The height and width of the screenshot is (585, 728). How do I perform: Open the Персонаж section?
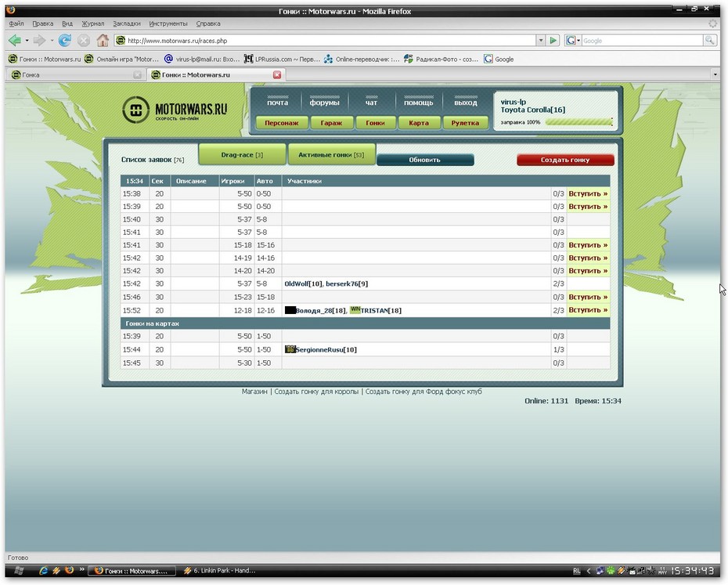tap(281, 123)
